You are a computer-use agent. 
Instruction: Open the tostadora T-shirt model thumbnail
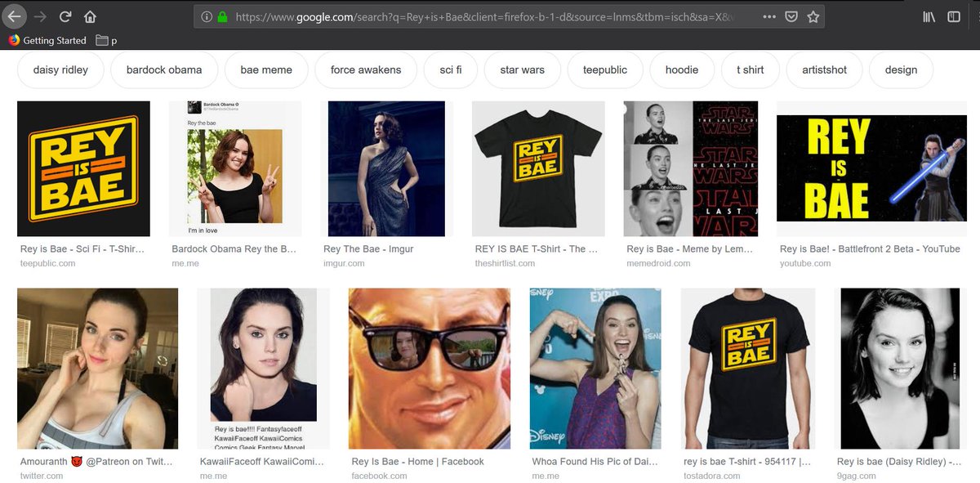tap(748, 369)
